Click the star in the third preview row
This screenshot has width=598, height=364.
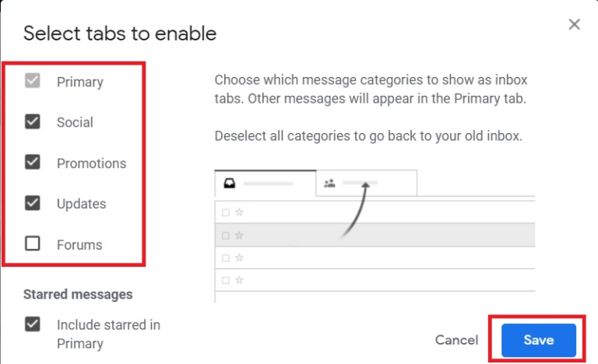(x=239, y=257)
